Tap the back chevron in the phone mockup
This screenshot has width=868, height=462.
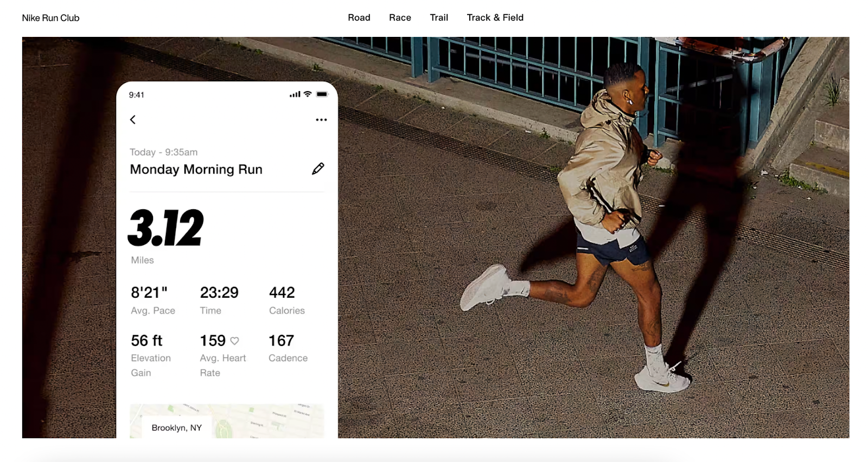tap(133, 119)
